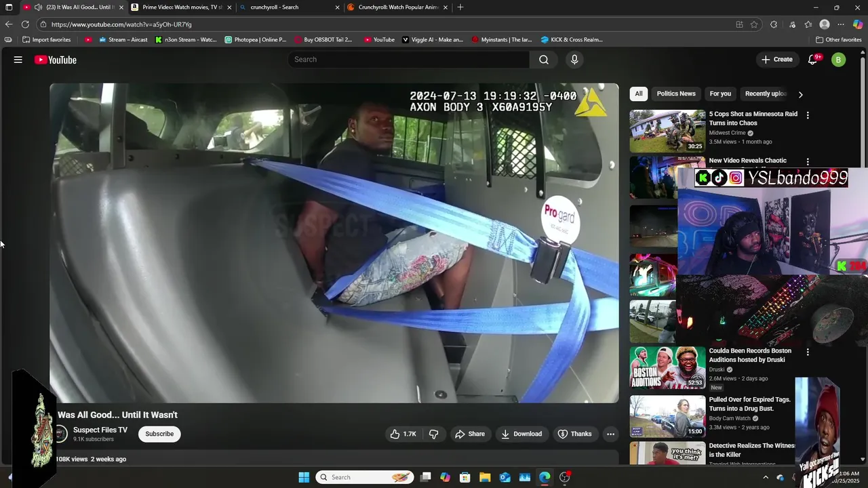Switch to the 'crunchyroll - Search' tab
The width and height of the screenshot is (868, 488).
tap(289, 7)
